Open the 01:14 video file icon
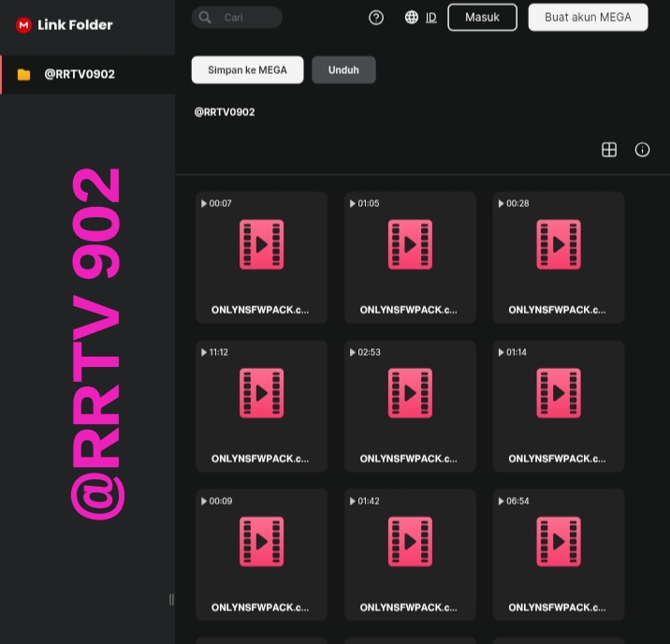This screenshot has height=644, width=670. pos(559,393)
